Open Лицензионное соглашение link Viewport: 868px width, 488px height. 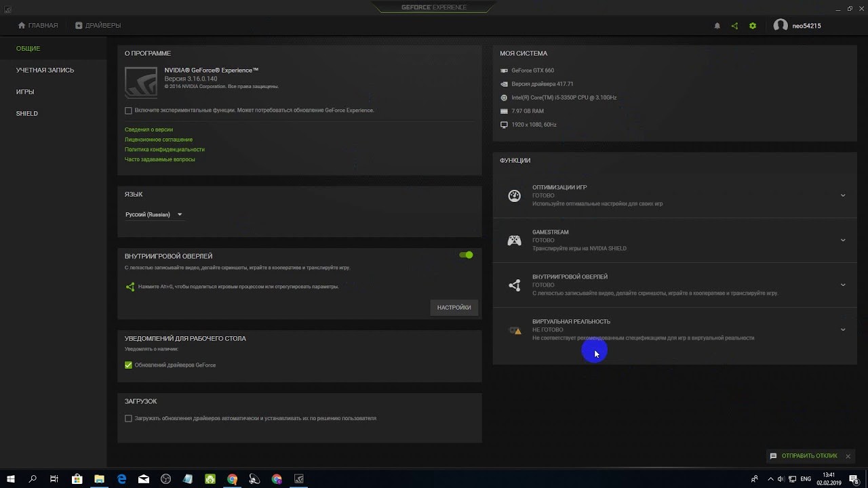click(159, 140)
